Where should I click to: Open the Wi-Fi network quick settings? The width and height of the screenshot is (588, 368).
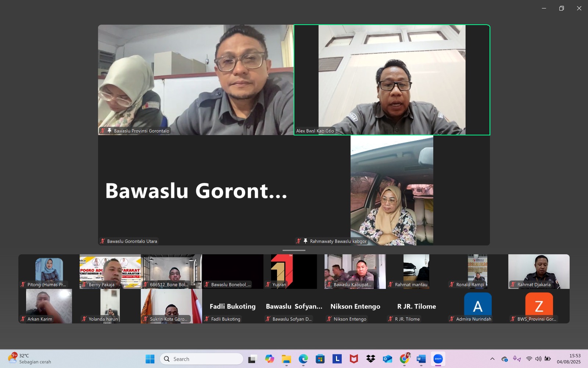point(529,359)
